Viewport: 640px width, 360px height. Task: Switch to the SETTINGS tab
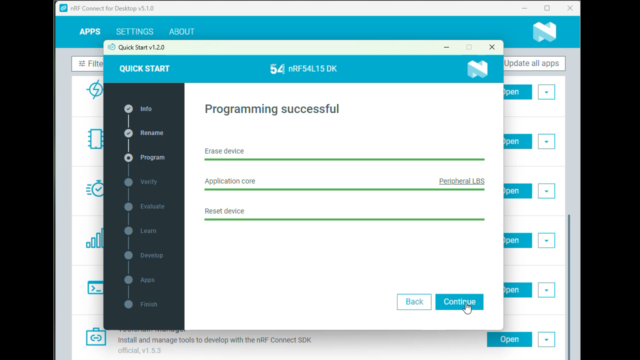click(134, 31)
